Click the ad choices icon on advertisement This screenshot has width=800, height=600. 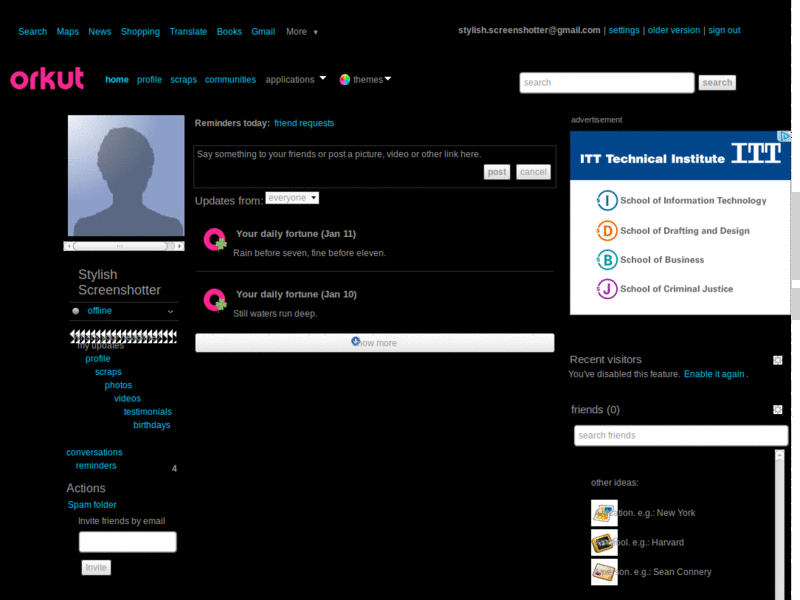point(784,136)
